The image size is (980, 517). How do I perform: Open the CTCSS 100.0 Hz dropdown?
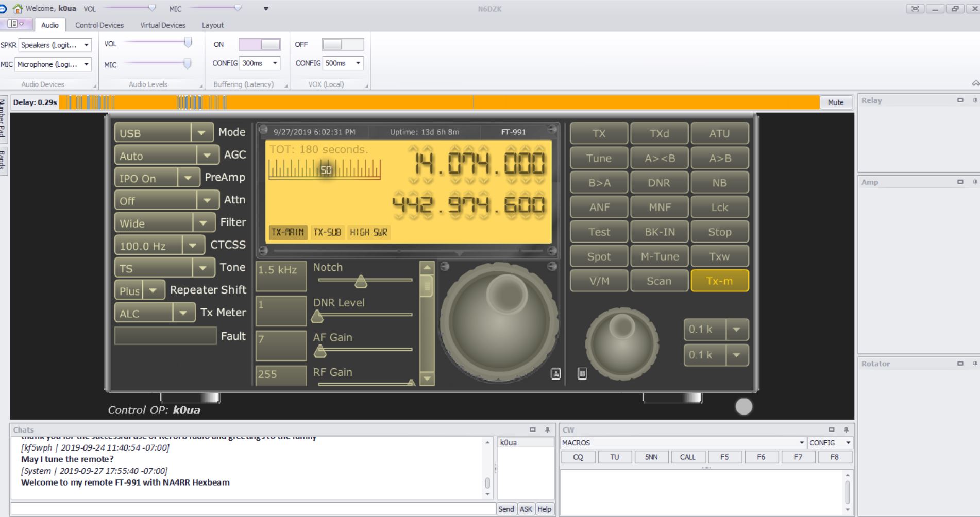tap(193, 246)
